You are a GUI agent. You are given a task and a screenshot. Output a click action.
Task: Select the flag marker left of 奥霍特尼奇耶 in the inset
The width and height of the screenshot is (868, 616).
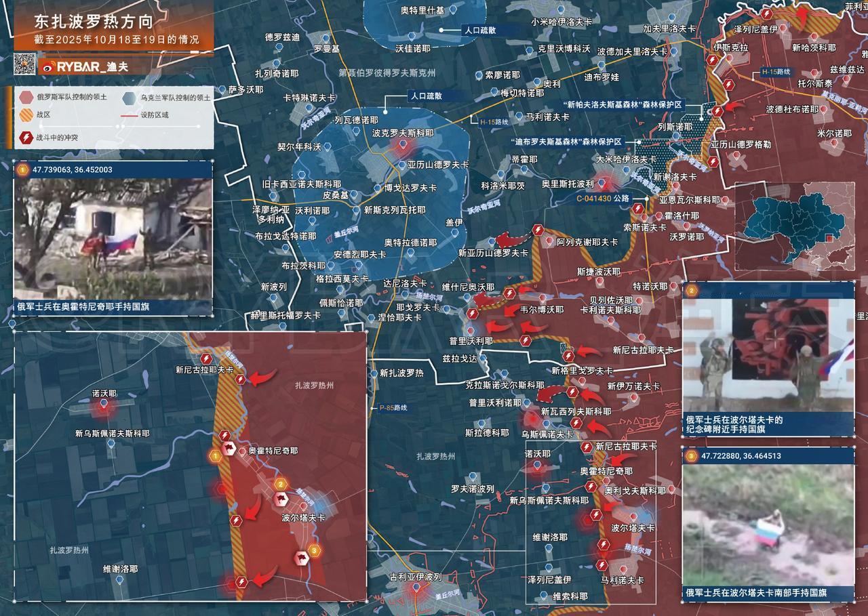pyautogui.click(x=229, y=449)
